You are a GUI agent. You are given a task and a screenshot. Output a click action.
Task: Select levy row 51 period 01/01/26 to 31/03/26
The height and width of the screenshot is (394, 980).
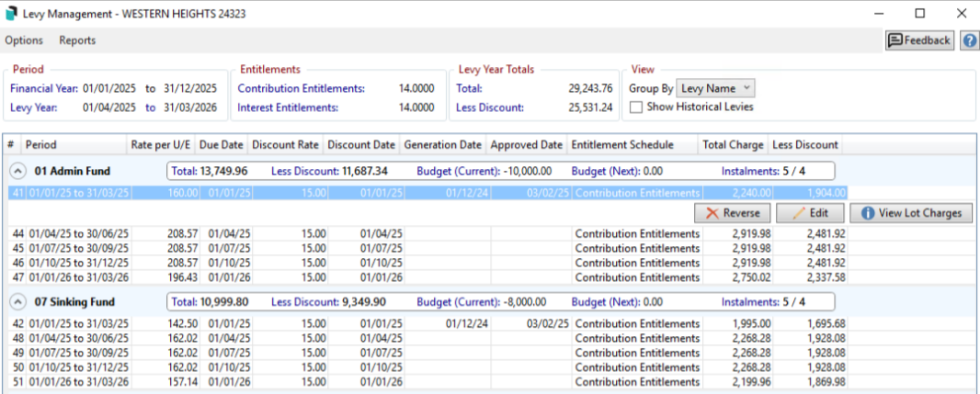[427, 381]
